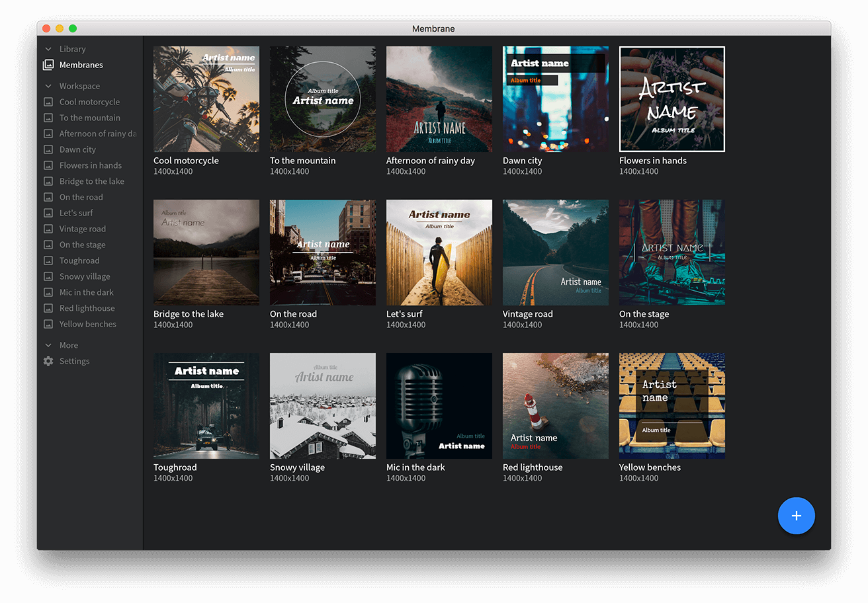Open the Let's surf surfer cover thumbnail
Viewport: 868px width, 603px height.
point(439,253)
